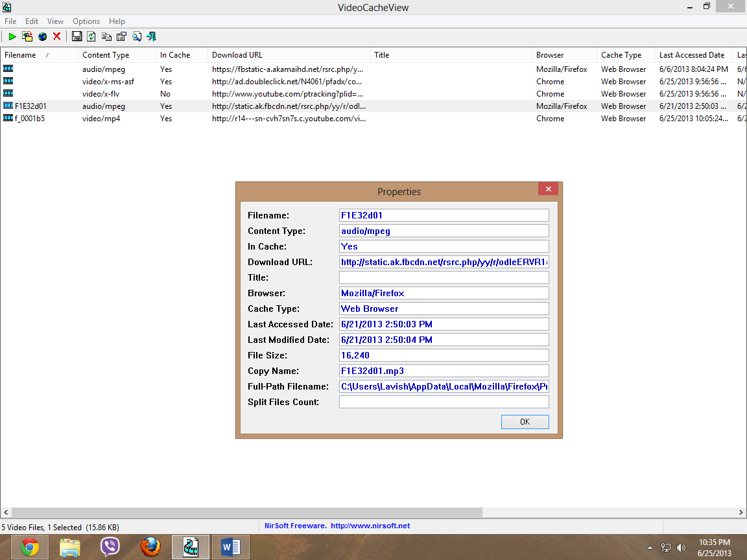The image size is (747, 560).
Task: Click the fbstatic-a.akamaihd.net URL cell
Action: (x=287, y=69)
